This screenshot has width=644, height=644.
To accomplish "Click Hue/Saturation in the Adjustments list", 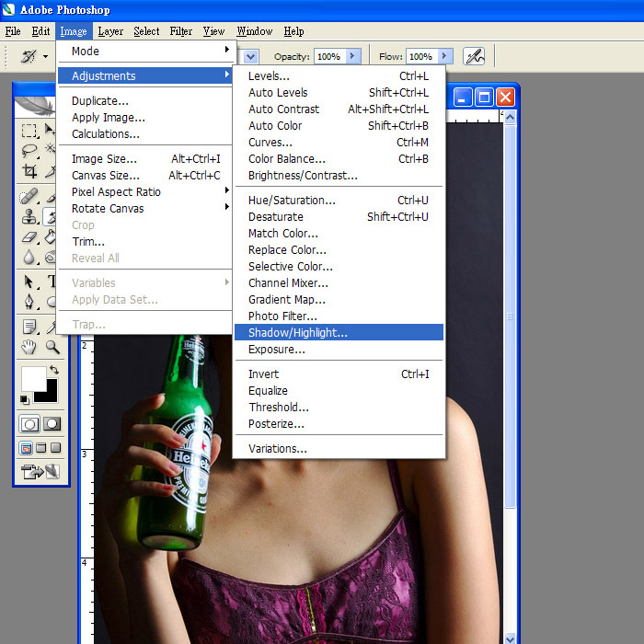I will tap(292, 201).
